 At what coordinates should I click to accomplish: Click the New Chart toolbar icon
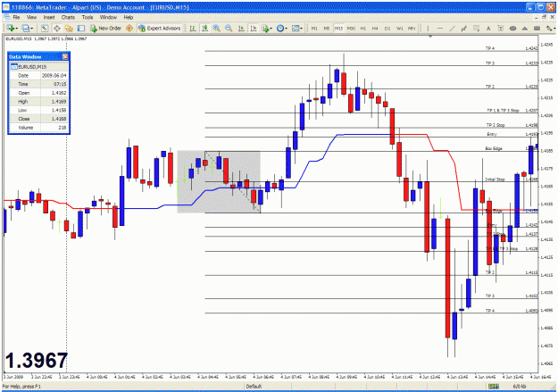pyautogui.click(x=11, y=28)
